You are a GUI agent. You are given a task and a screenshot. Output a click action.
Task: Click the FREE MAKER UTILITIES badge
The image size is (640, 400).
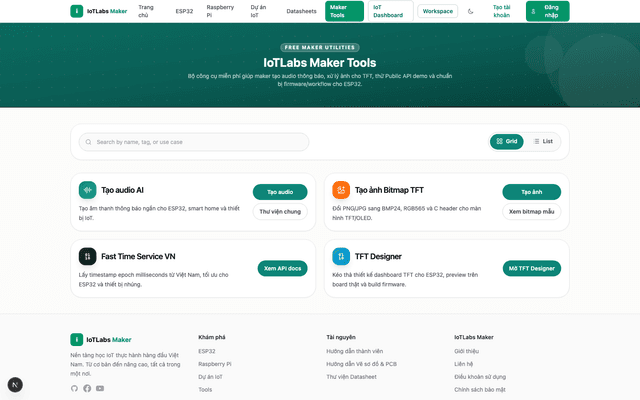(320, 47)
